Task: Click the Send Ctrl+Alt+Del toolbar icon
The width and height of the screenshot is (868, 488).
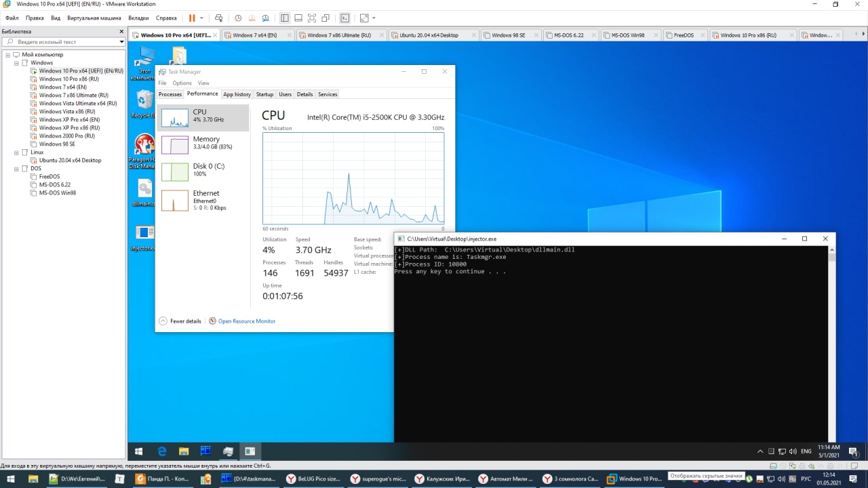Action: [218, 18]
